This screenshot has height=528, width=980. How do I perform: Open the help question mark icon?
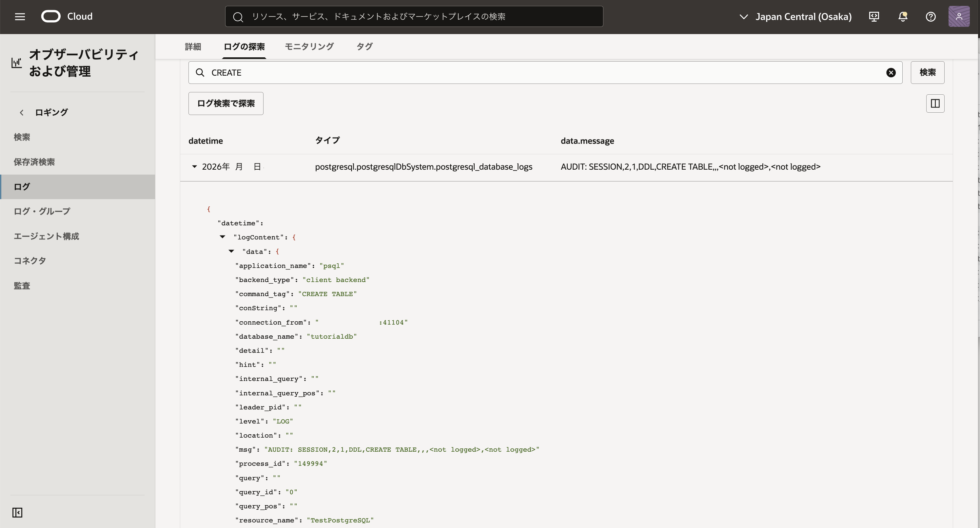931,17
